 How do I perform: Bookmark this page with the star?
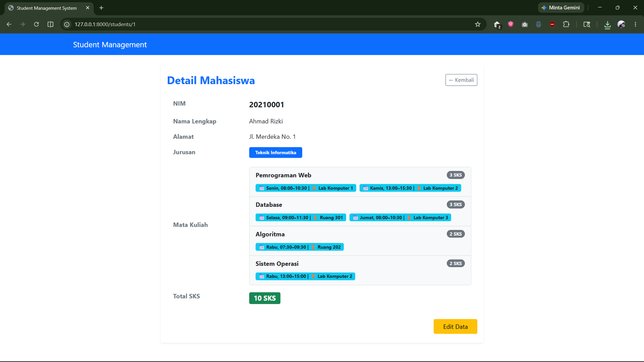click(x=478, y=24)
